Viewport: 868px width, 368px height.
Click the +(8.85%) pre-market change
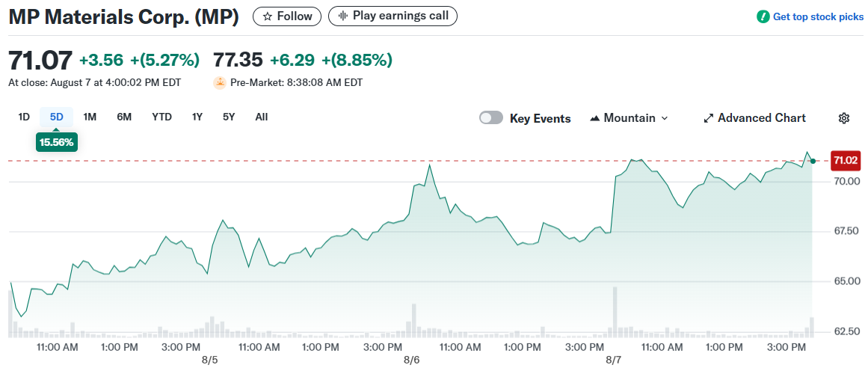pyautogui.click(x=357, y=60)
